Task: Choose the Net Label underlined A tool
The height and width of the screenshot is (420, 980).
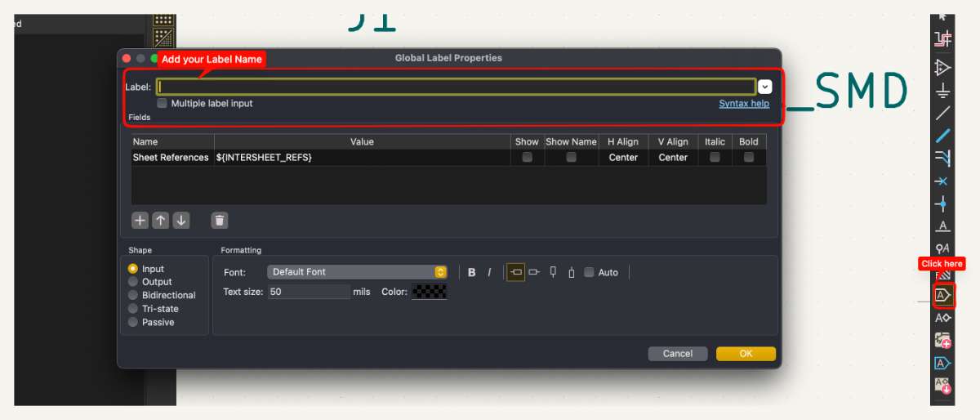Action: tap(943, 226)
